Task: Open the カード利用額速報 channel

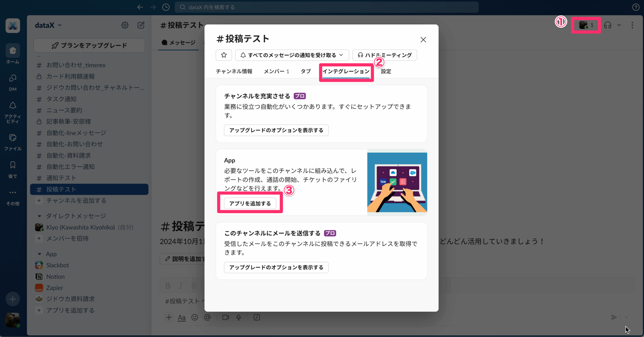Action: tap(89, 76)
